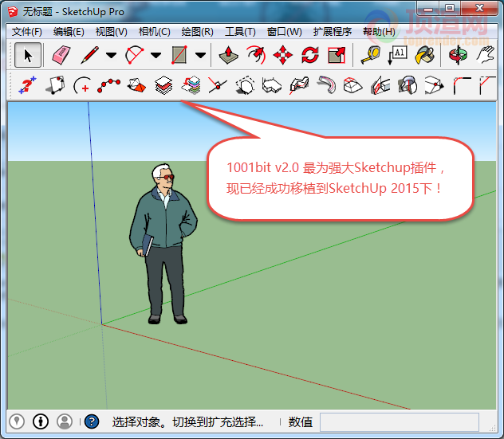504x439 pixels.
Task: Use 1001bit find arc center tool
Action: point(81,85)
